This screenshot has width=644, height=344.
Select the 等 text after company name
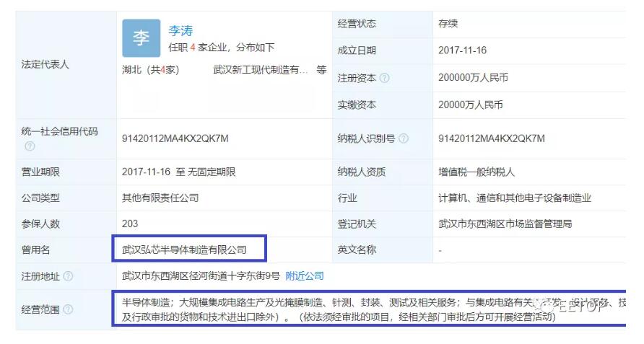tap(321, 70)
